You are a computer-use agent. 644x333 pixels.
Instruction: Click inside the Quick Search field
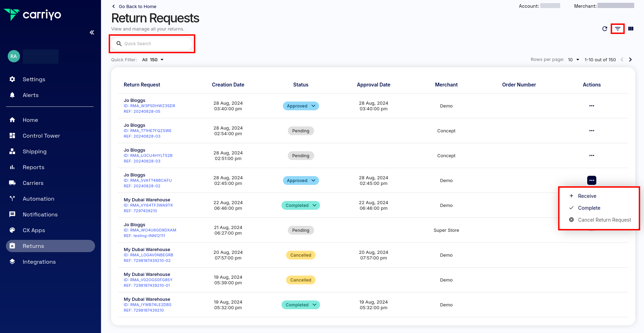click(x=152, y=43)
